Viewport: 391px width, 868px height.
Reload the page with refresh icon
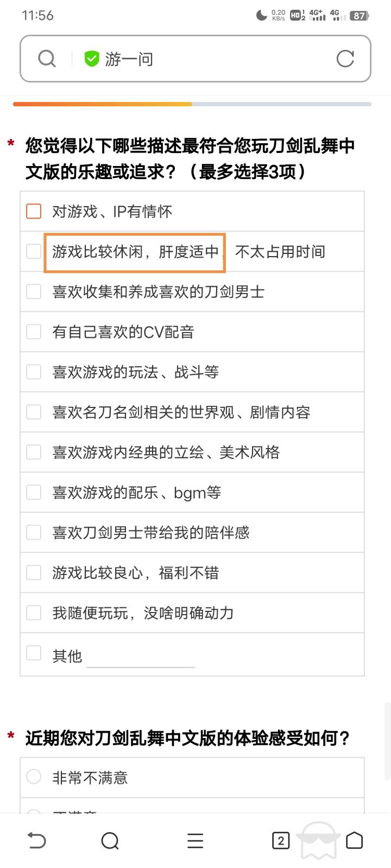(x=345, y=59)
